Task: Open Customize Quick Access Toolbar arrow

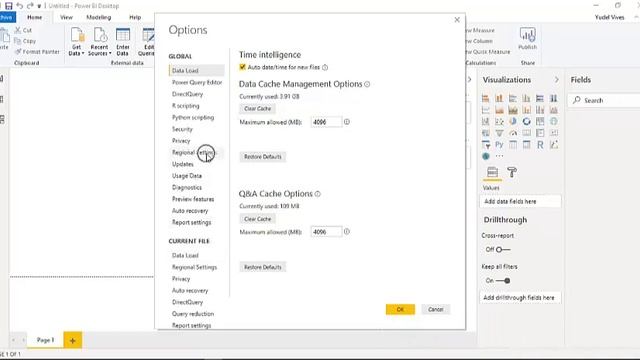Action: point(39,6)
